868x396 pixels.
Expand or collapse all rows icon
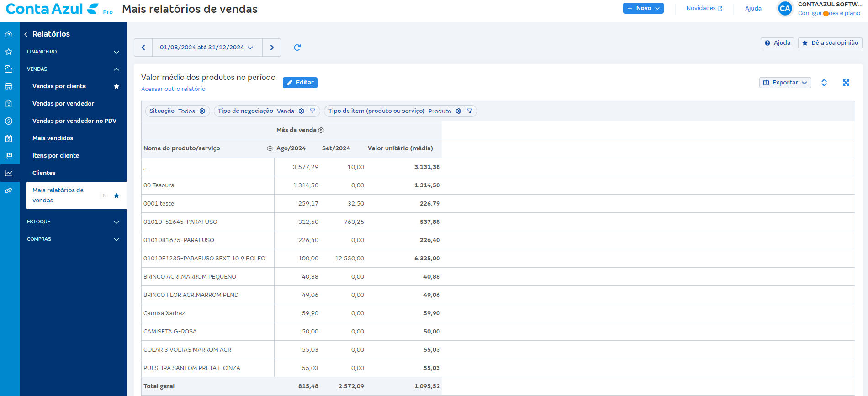[x=824, y=83]
